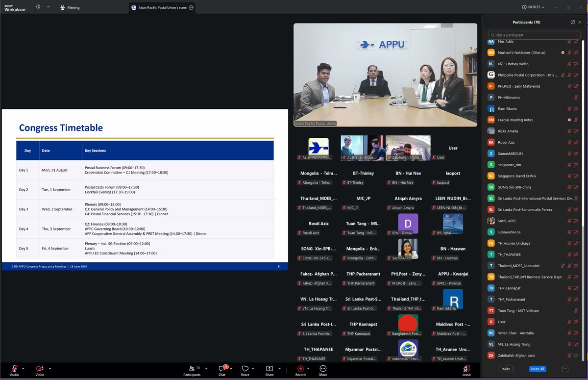Click the Leave meeting icon

[466, 369]
